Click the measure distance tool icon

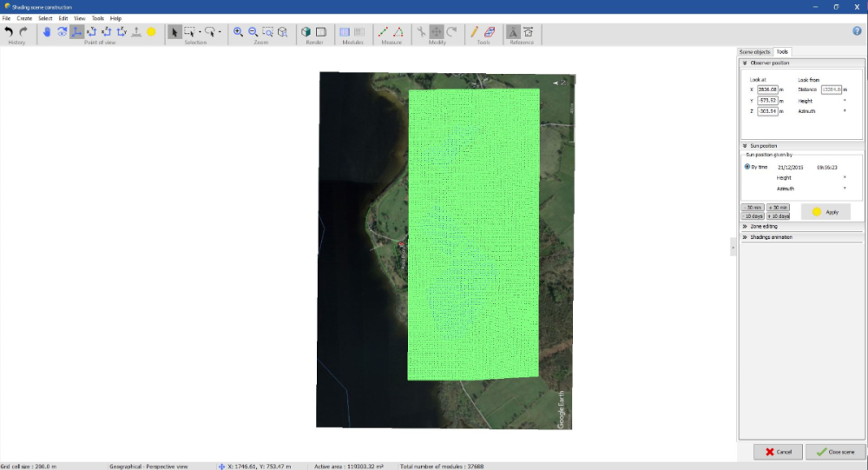coord(383,31)
